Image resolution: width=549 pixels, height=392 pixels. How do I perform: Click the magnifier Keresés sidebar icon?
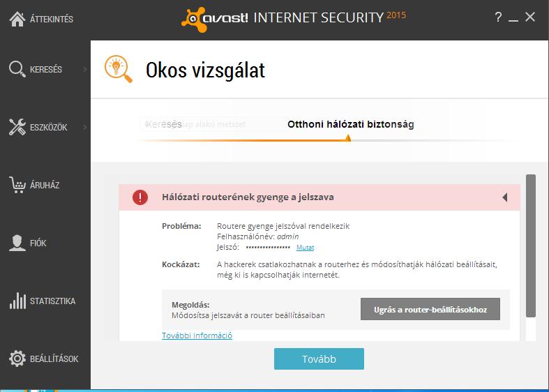[17, 69]
